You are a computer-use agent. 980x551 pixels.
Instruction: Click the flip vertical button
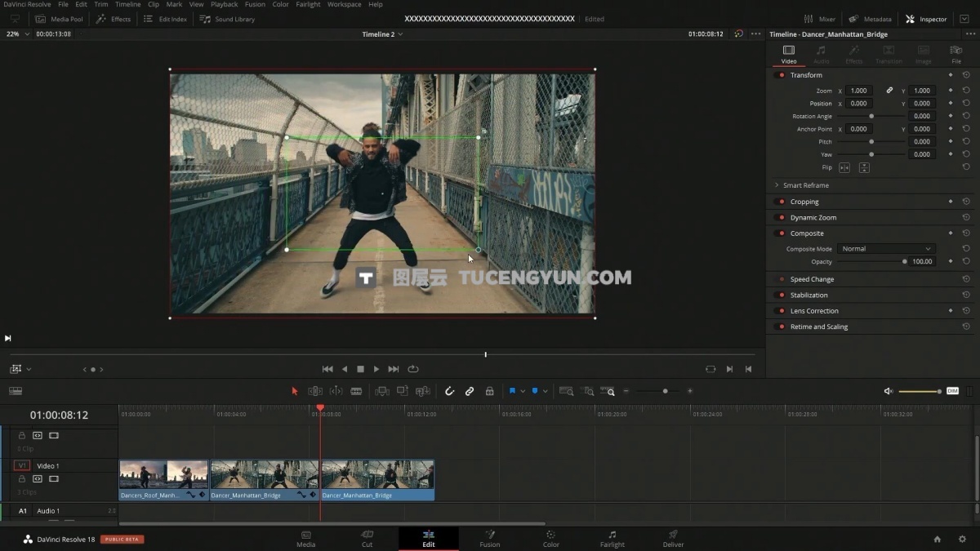(x=864, y=167)
